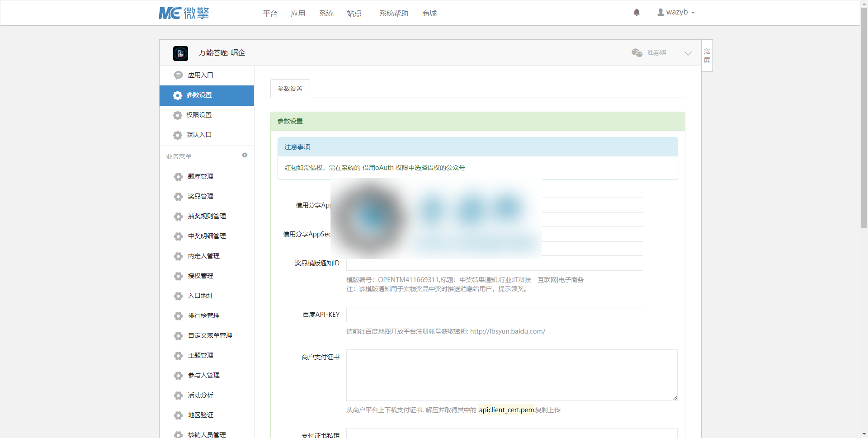This screenshot has height=438, width=868.
Task: Click the gear icon beside 中奖明细管理
Action: click(179, 236)
